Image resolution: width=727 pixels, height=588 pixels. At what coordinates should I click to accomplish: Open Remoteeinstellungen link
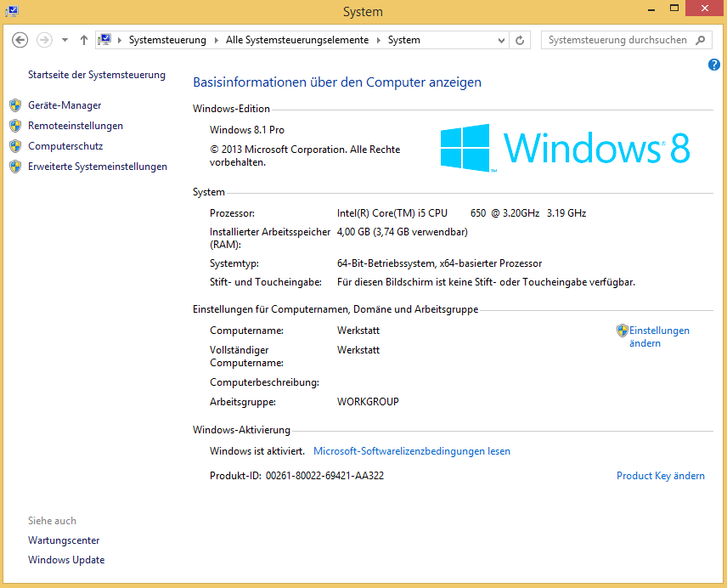pos(76,126)
